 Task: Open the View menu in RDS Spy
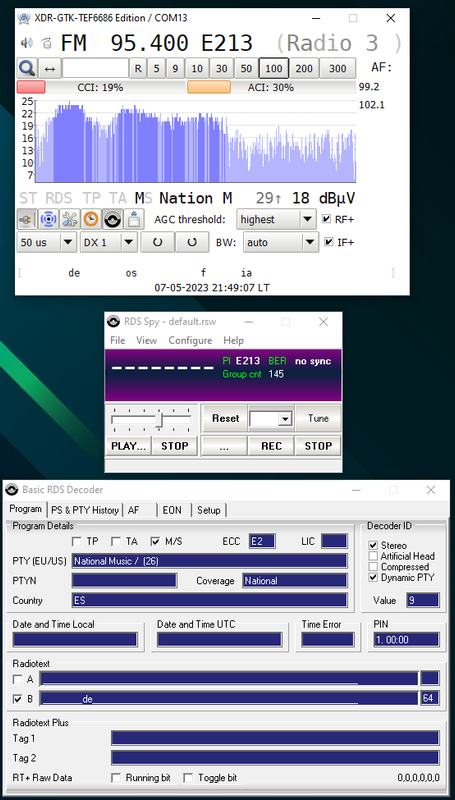click(x=146, y=340)
